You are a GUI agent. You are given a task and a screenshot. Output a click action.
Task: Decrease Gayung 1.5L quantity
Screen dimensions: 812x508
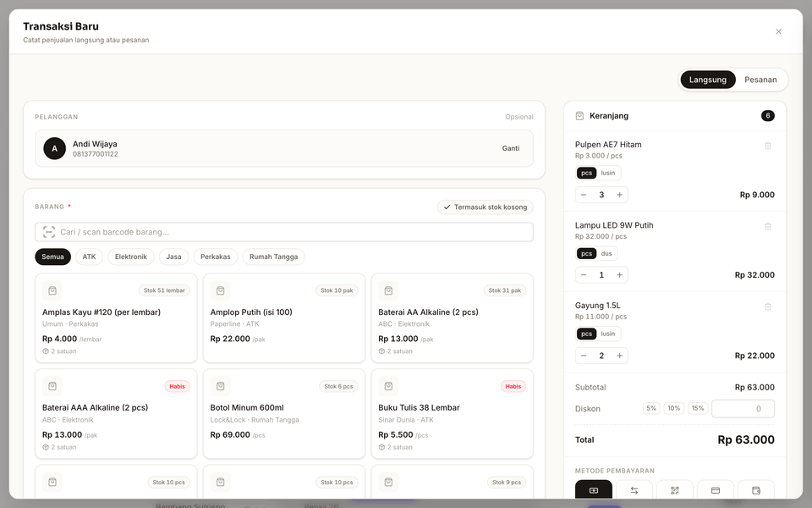click(584, 356)
